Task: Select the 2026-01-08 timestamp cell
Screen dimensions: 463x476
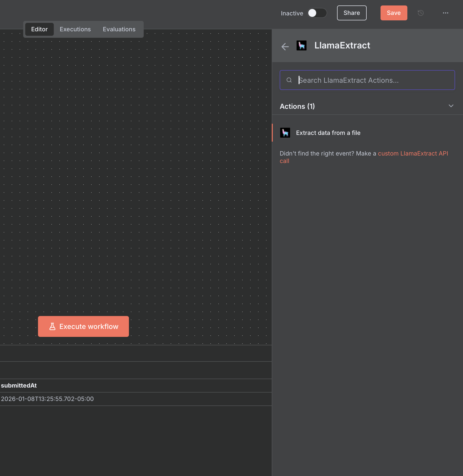Action: [47, 399]
